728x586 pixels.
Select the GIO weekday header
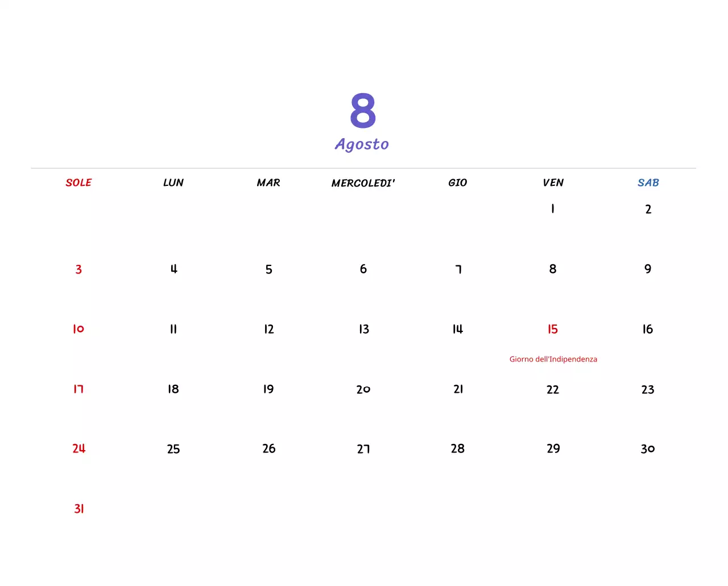pyautogui.click(x=458, y=182)
